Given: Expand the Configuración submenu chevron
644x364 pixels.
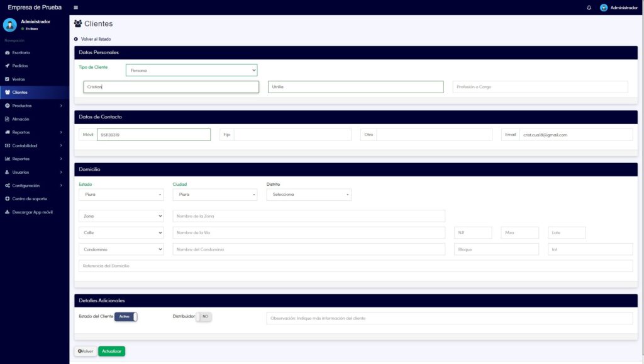Looking at the screenshot, I should click(x=61, y=186).
